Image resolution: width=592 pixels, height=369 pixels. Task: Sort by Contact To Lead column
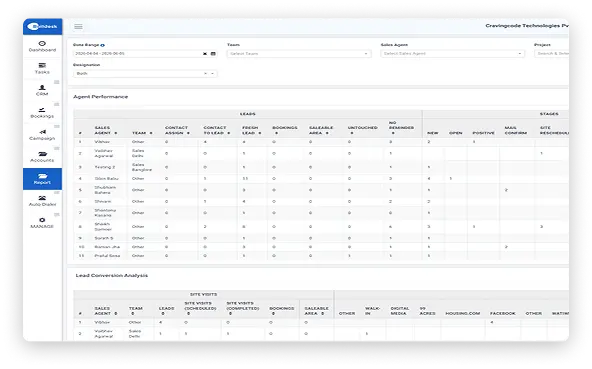click(x=229, y=133)
